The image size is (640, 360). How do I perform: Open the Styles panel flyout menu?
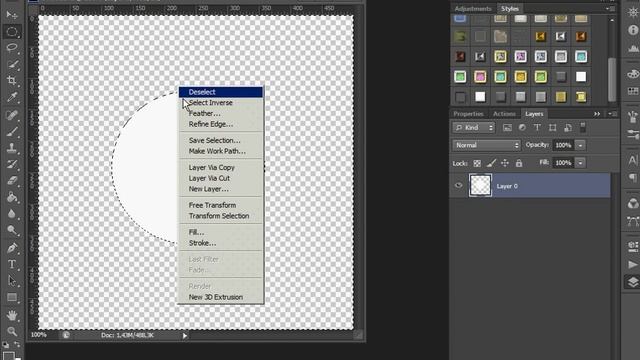pos(611,9)
